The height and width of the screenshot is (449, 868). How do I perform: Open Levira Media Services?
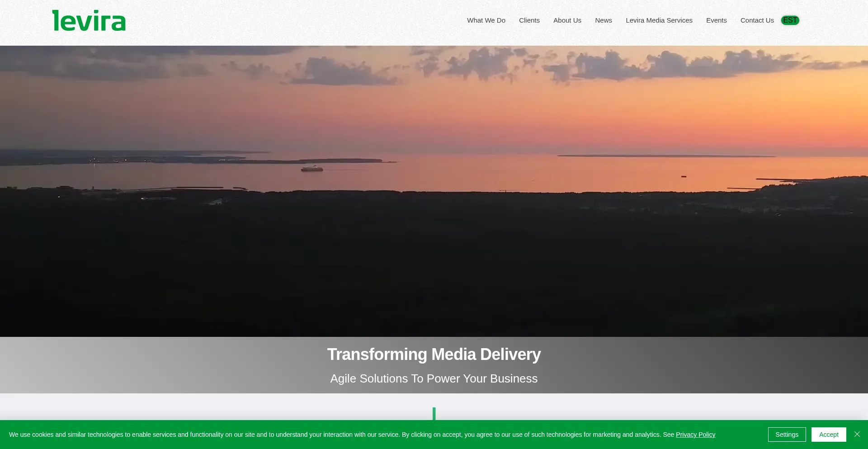point(659,20)
